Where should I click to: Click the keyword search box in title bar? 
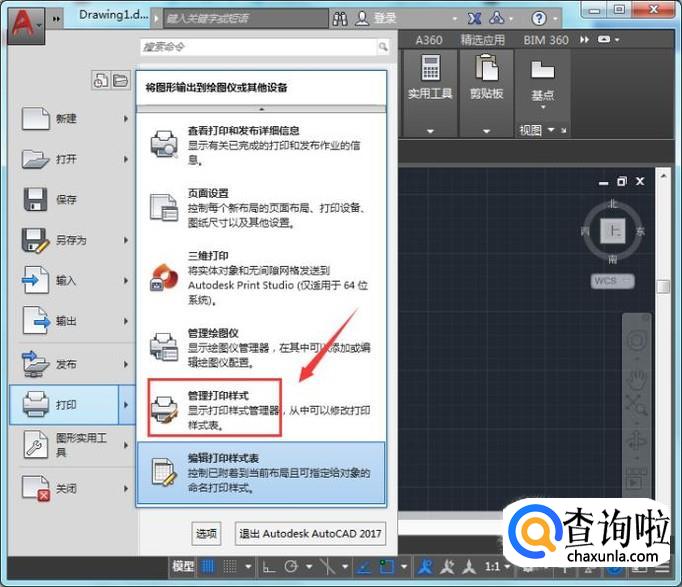click(246, 18)
